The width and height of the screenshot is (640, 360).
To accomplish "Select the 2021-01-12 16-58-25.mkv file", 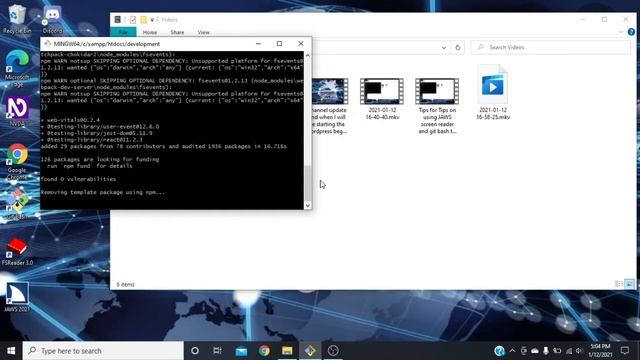I will [x=493, y=92].
